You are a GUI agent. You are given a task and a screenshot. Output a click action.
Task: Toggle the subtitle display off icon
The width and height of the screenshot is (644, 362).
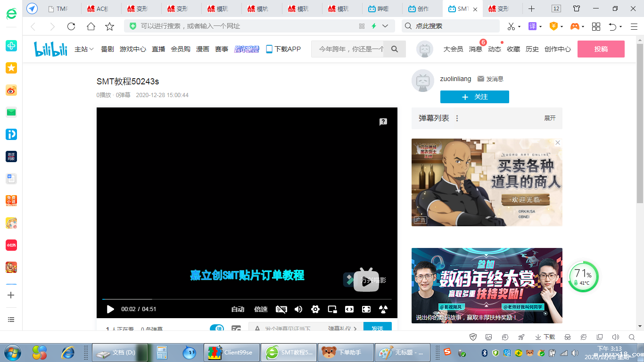tap(281, 309)
